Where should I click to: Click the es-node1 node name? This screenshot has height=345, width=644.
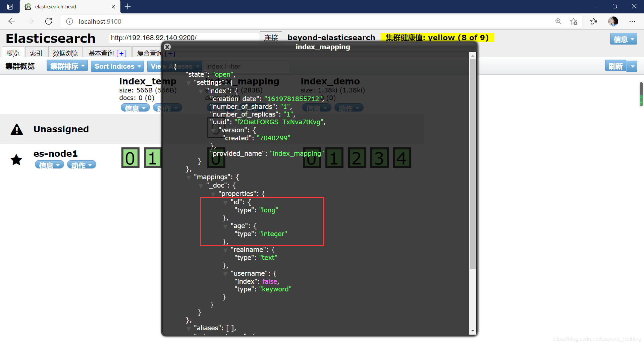(56, 154)
